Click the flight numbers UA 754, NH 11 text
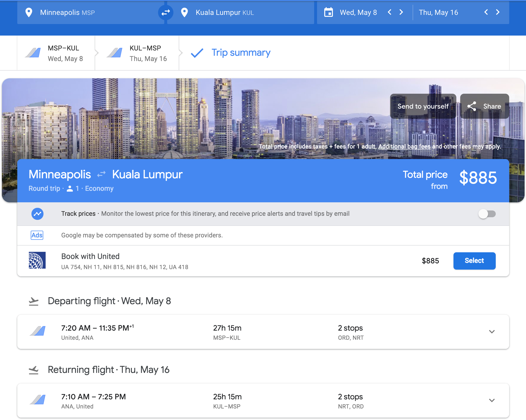 (125, 267)
